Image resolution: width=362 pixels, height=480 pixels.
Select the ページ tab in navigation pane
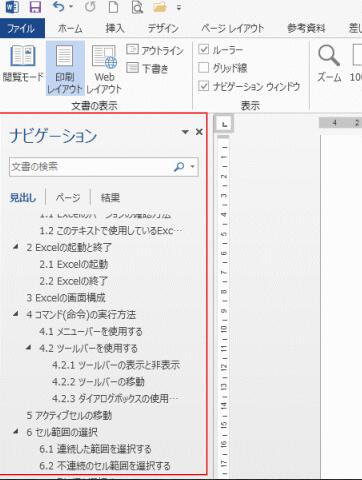(x=68, y=198)
